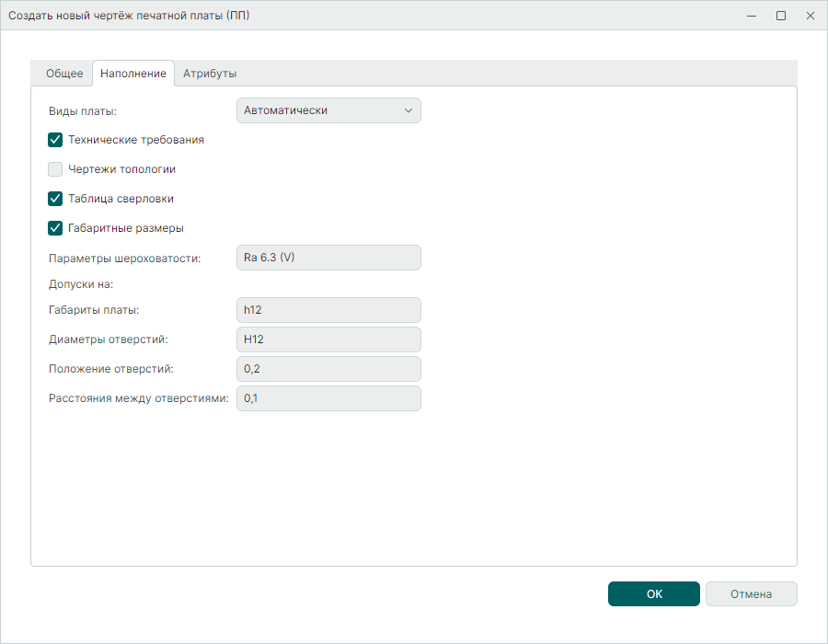Viewport: 828px width, 644px height.
Task: Open the Виды платы dropdown
Action: click(328, 110)
